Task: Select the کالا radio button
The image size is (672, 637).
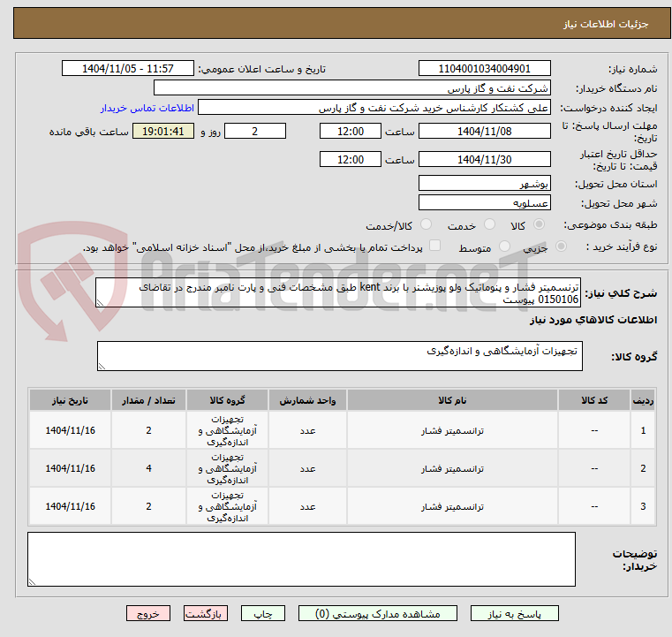Action: tap(539, 224)
